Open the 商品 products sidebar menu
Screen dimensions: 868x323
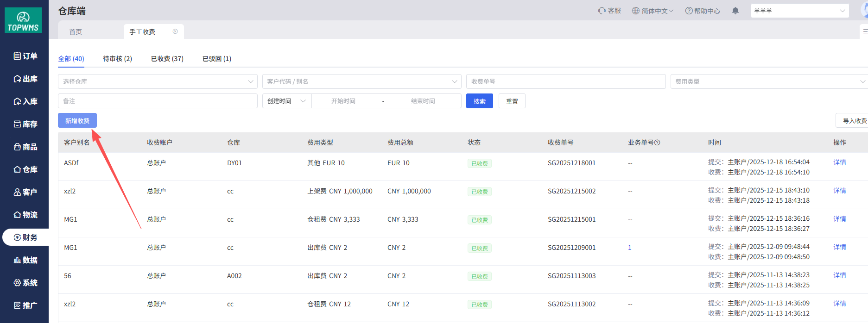(x=25, y=147)
